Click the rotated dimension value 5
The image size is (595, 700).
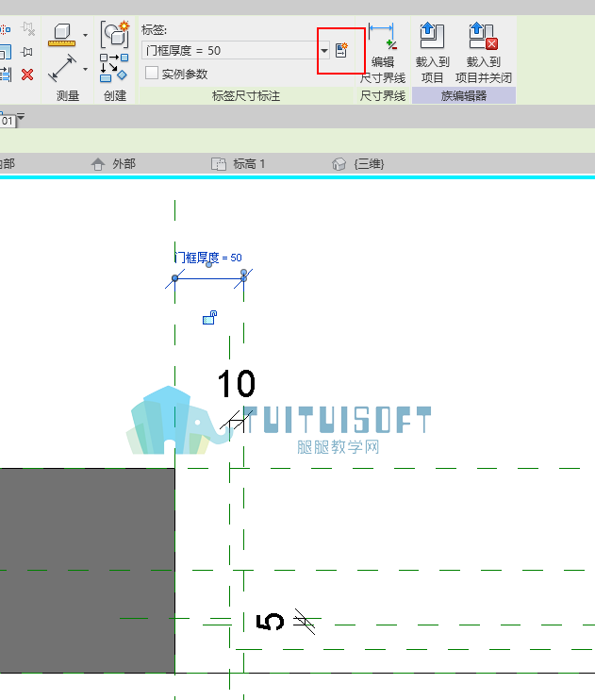(270, 622)
